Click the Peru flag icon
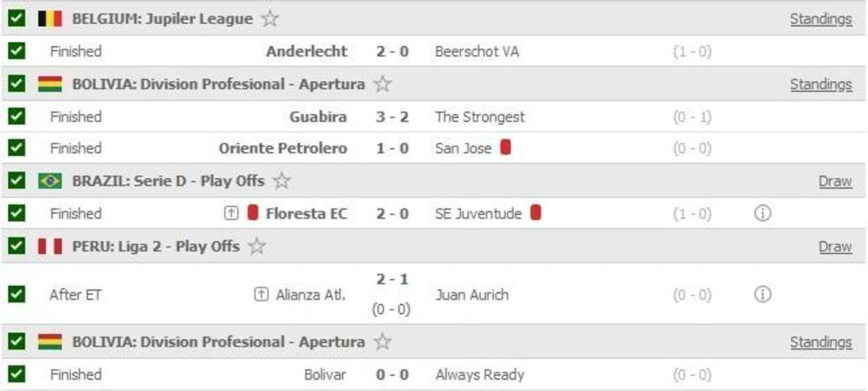The width and height of the screenshot is (868, 391). [50, 246]
